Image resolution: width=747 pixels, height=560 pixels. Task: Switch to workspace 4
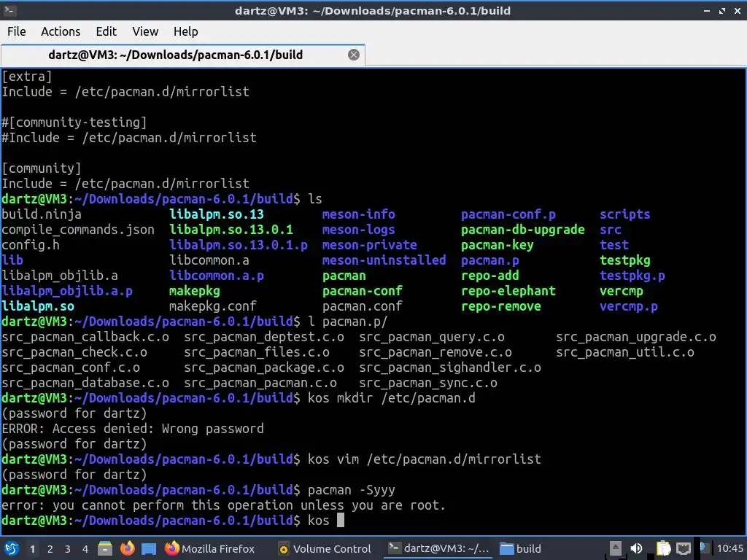point(85,549)
